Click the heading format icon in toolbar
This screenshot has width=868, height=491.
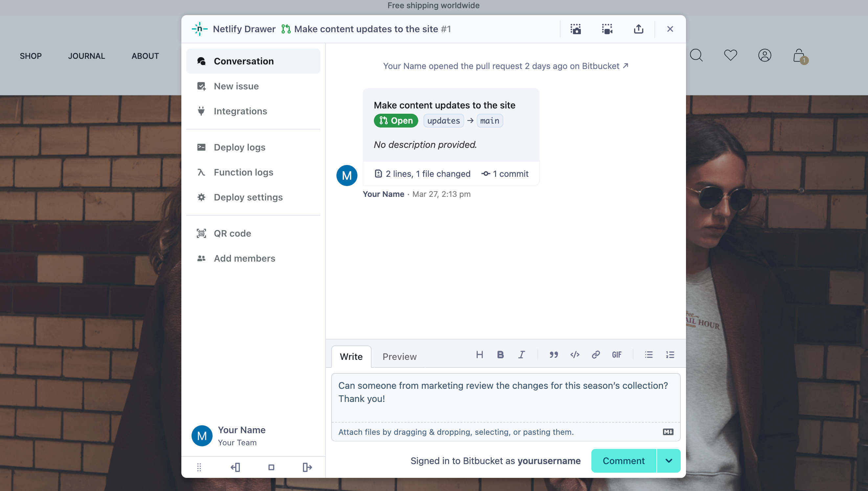coord(479,354)
